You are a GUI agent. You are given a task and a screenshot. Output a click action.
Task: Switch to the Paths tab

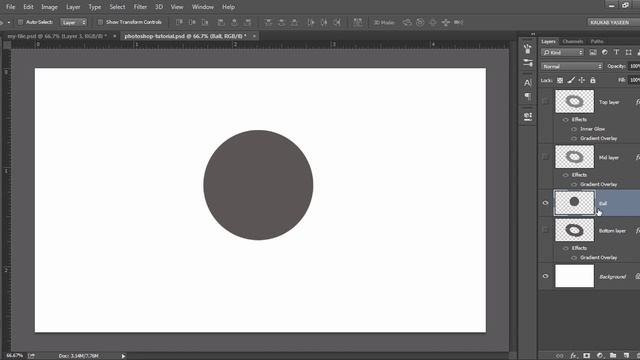pyautogui.click(x=597, y=41)
